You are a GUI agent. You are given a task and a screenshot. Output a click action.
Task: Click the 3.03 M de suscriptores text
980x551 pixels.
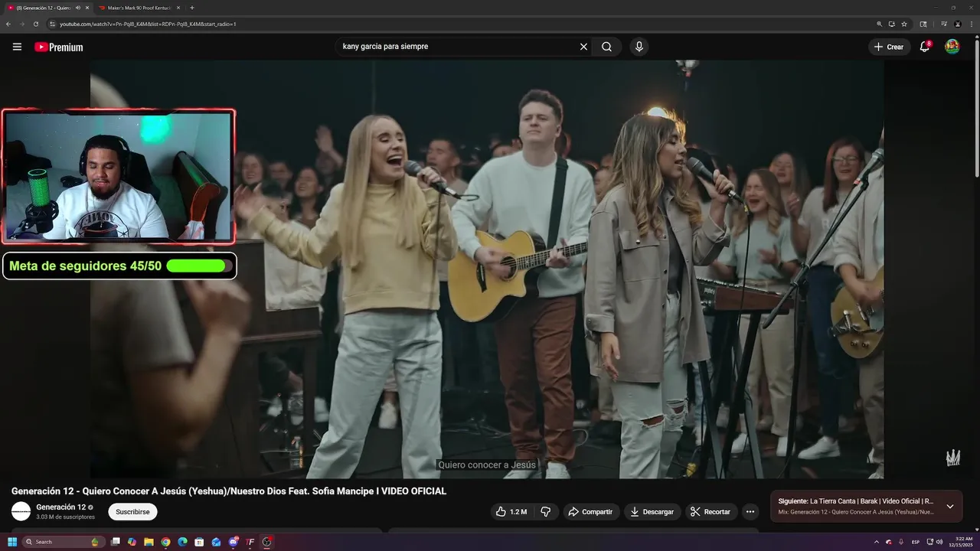click(65, 517)
